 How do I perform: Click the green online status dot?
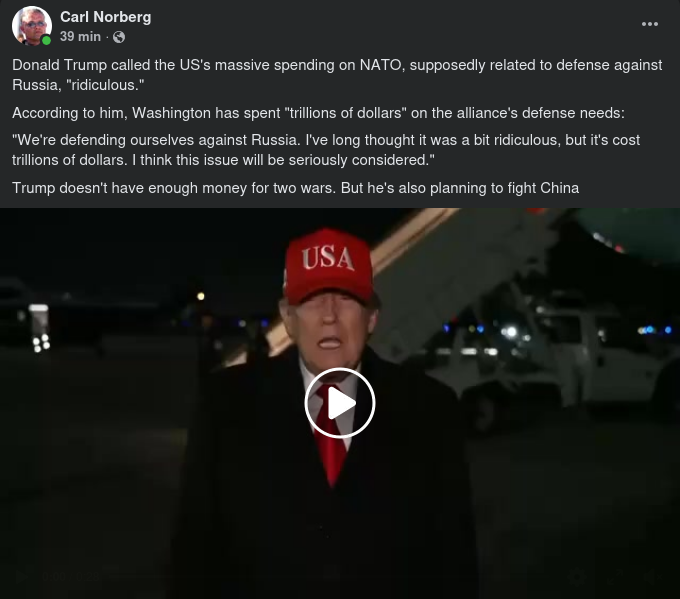[46, 40]
